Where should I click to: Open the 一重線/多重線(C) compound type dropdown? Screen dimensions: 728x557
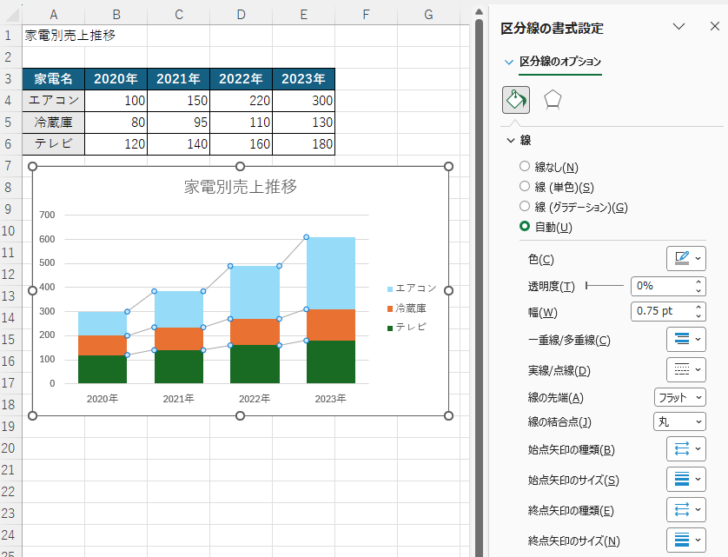(686, 339)
